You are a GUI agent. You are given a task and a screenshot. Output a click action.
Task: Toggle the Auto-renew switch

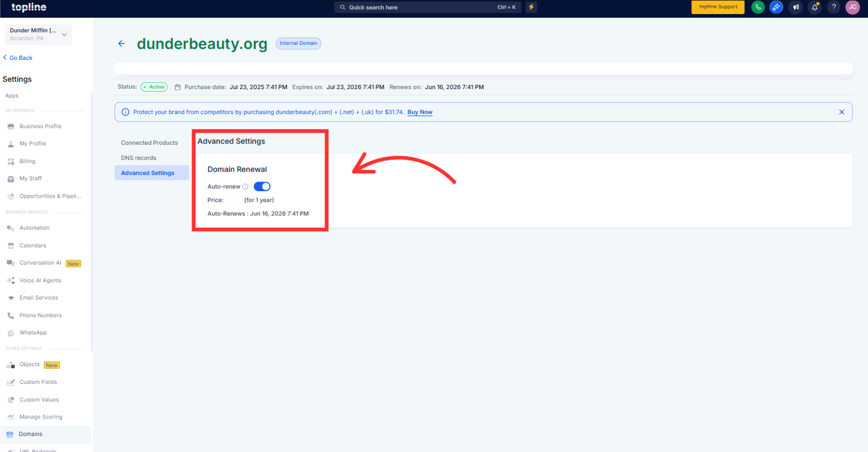point(262,187)
